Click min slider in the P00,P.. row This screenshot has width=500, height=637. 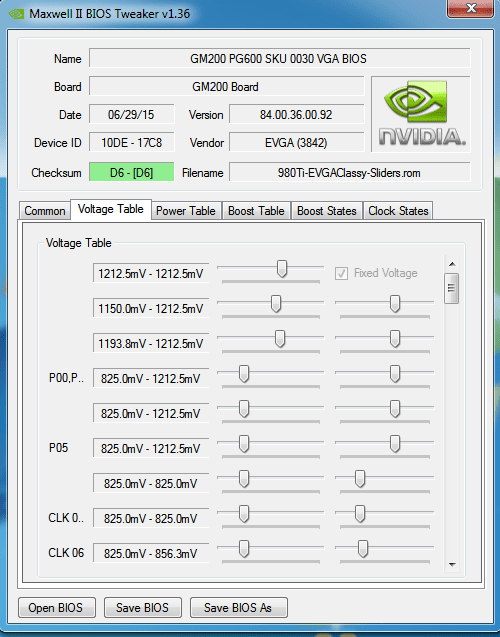pos(244,374)
